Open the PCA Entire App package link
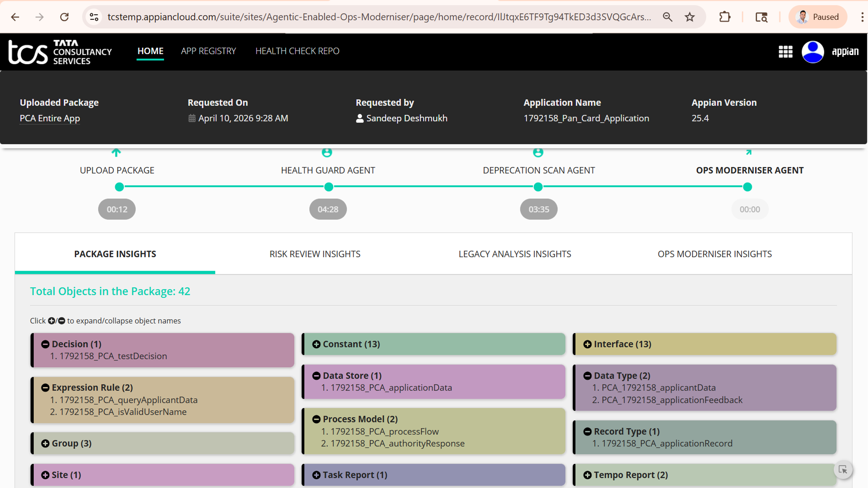The image size is (868, 488). click(50, 118)
